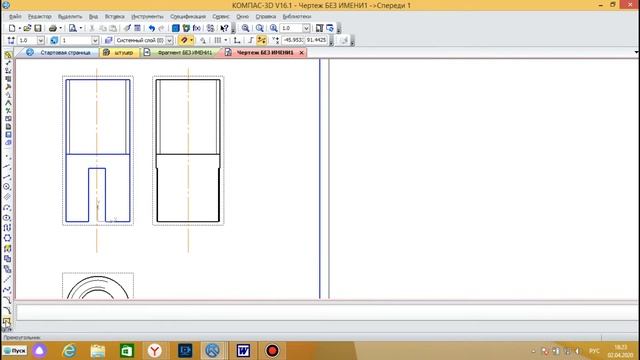640x360 pixels.
Task: Open a file with the folder icon
Action: (x=27, y=28)
